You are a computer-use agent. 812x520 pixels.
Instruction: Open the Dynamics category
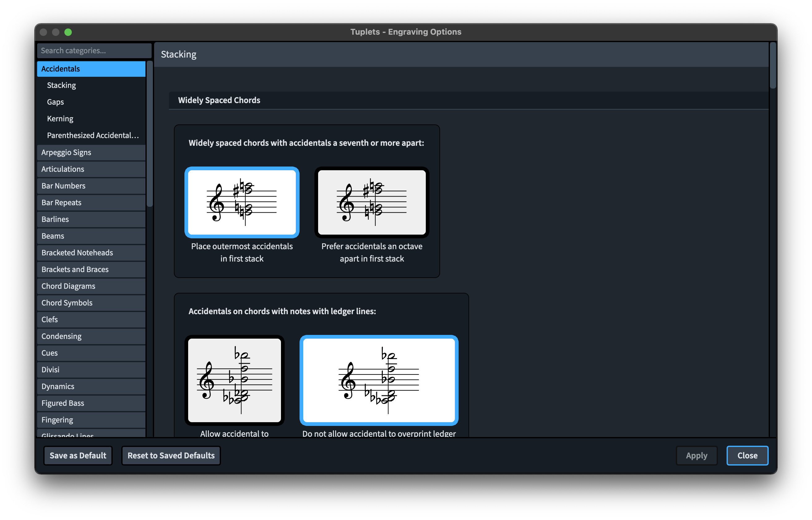(x=91, y=386)
